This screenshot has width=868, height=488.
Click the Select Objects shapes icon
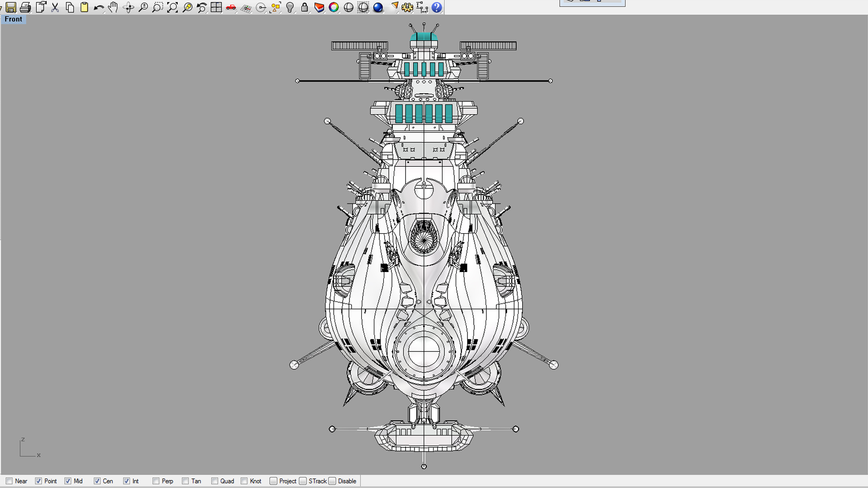[x=275, y=7]
